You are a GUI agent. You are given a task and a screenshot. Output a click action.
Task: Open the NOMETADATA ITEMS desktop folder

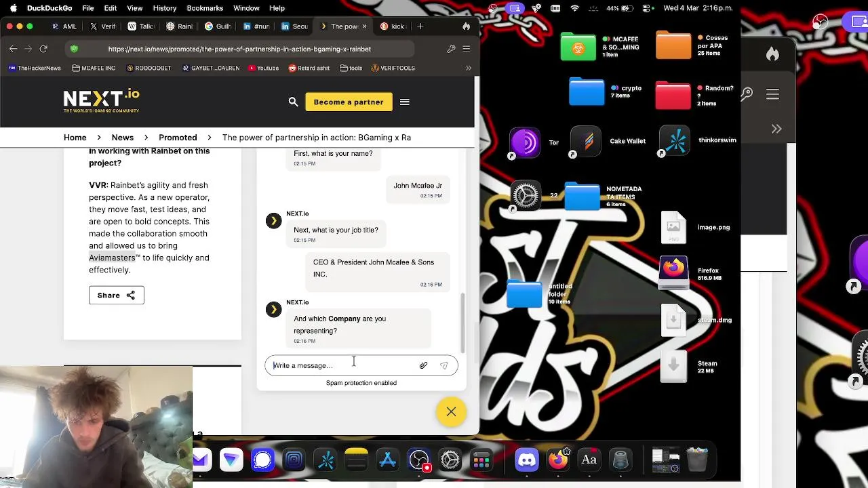pos(583,197)
